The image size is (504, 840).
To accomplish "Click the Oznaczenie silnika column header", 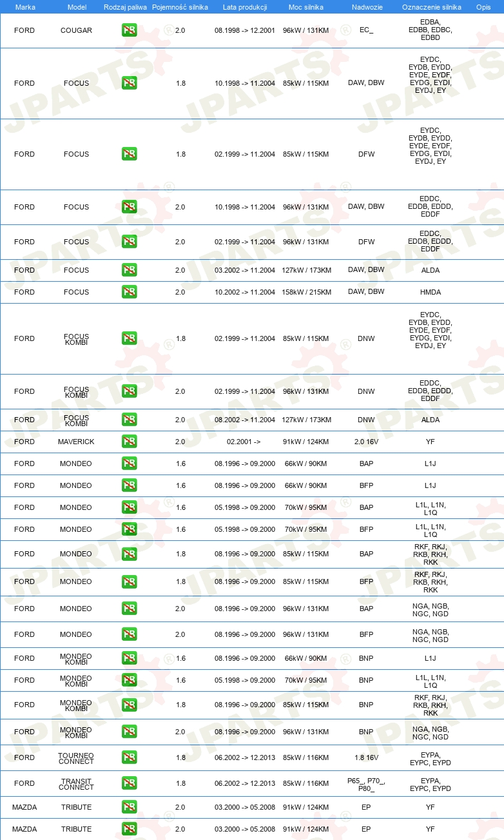I will pos(431,7).
